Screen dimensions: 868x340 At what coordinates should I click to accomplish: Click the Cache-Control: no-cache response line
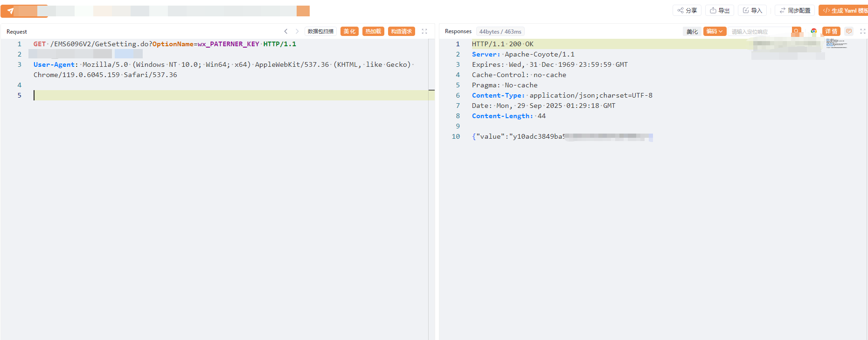pos(519,75)
